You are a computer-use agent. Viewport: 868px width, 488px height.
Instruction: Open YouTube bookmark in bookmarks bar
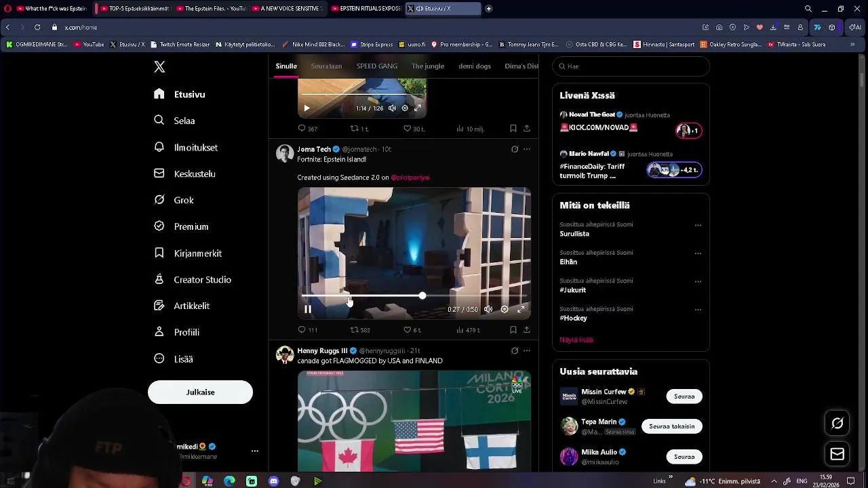coord(89,44)
